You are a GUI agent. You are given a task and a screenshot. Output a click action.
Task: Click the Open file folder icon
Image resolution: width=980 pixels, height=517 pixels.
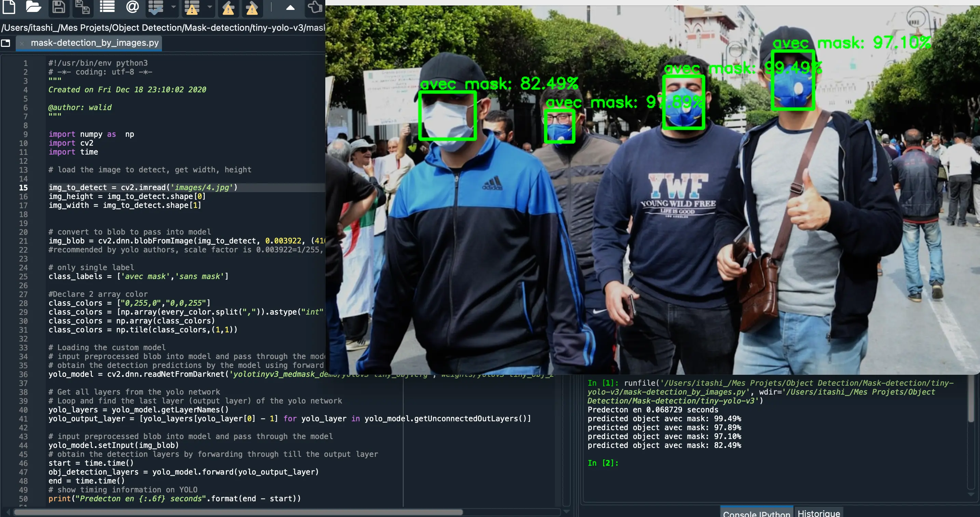(33, 6)
